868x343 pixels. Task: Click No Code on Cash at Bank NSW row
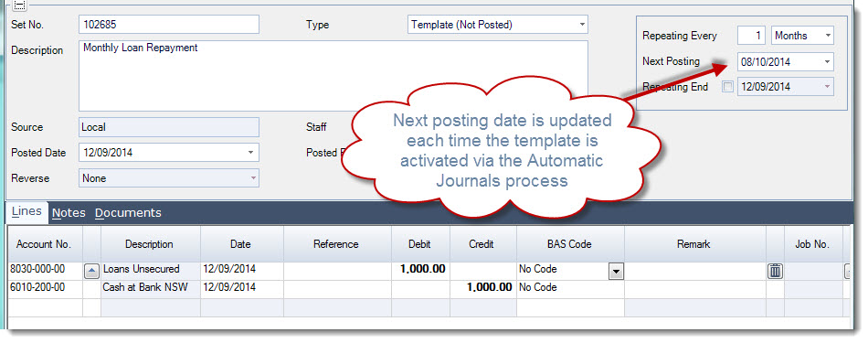(x=570, y=289)
